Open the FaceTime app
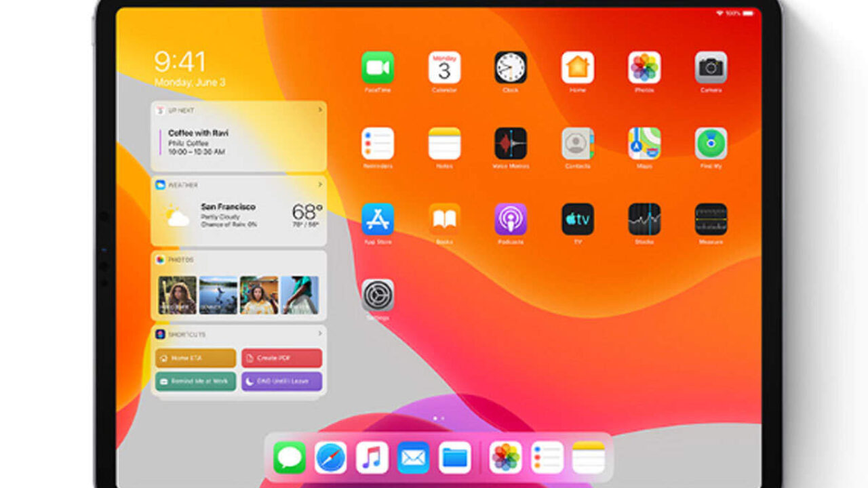This screenshot has width=868, height=488. [x=377, y=68]
